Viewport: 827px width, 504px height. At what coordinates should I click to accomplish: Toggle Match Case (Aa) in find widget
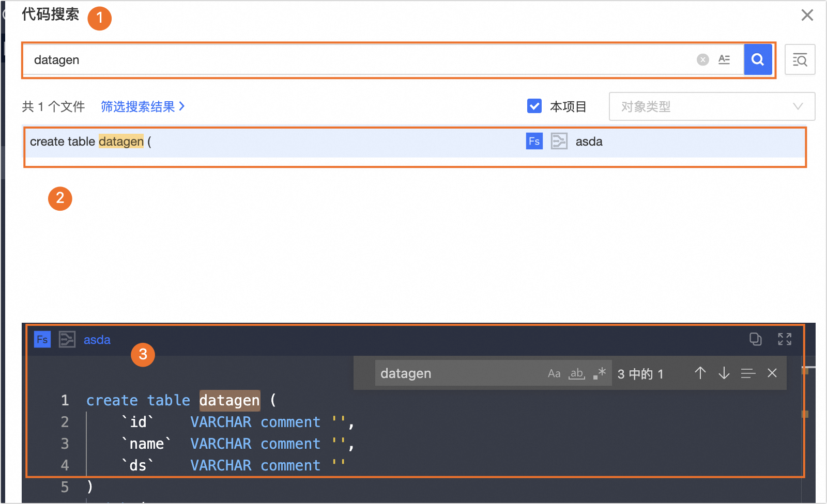pos(554,373)
